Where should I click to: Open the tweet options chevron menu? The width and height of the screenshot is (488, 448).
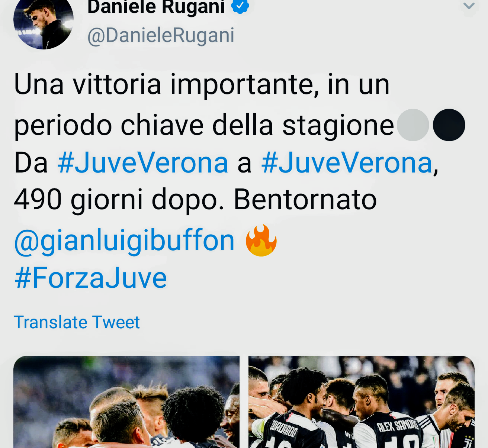[469, 6]
